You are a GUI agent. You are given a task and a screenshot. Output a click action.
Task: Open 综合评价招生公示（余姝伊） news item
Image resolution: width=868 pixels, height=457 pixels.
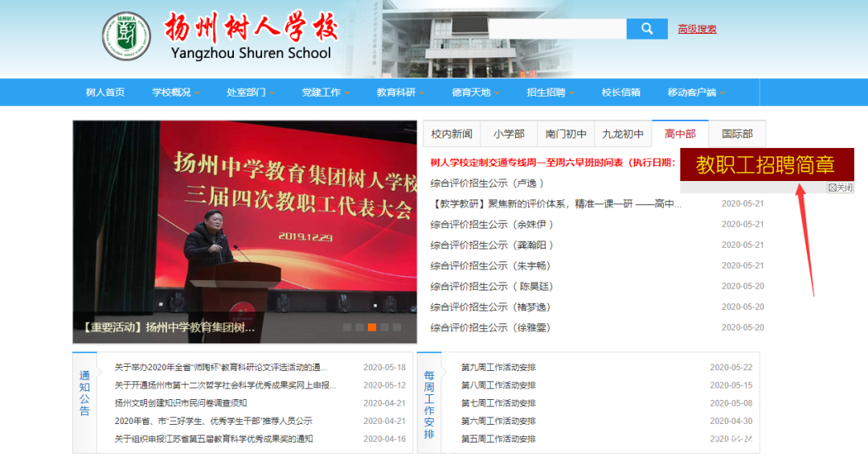click(x=492, y=224)
